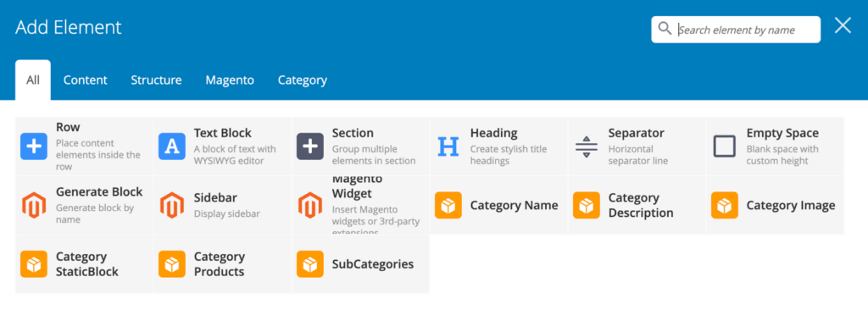
Task: Pick the Category Image element
Action: point(776,205)
